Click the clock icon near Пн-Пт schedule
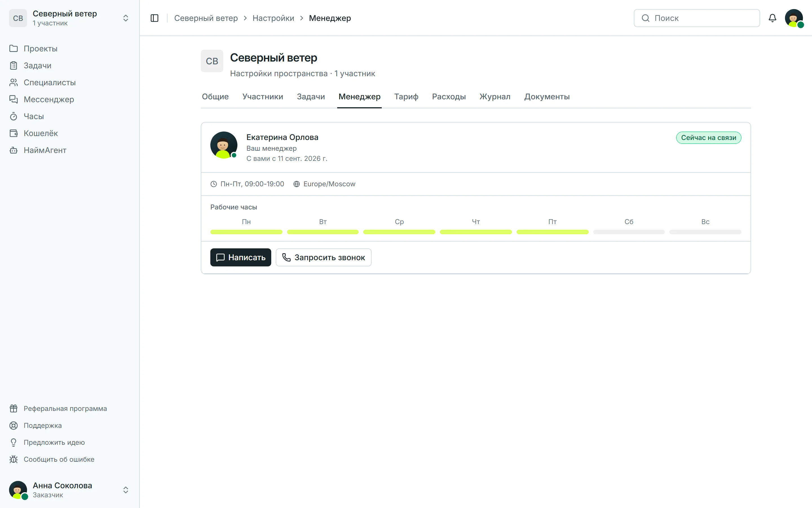Screen dimensions: 812x508 click(x=214, y=184)
